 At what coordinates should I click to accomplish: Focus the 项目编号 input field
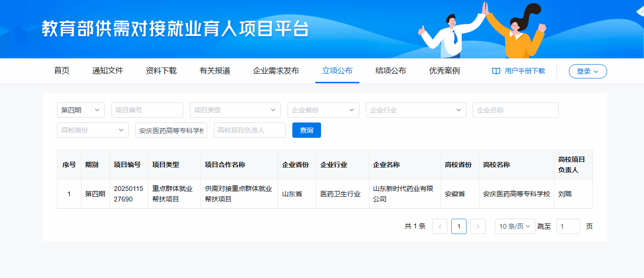(147, 110)
